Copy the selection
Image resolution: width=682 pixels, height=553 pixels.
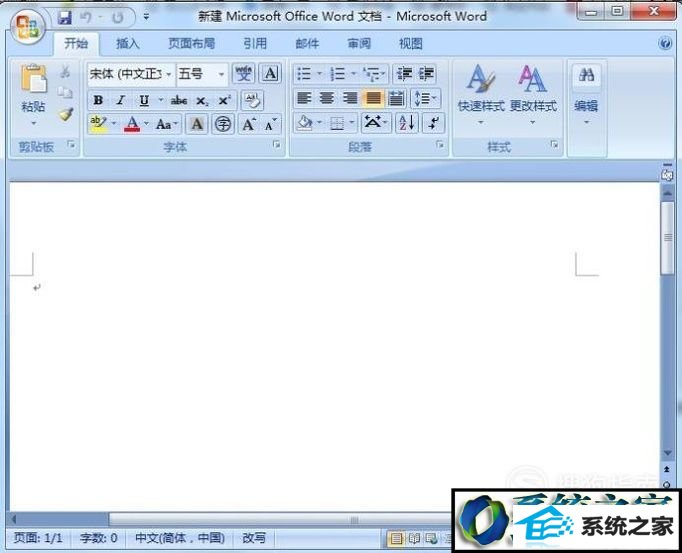click(65, 92)
